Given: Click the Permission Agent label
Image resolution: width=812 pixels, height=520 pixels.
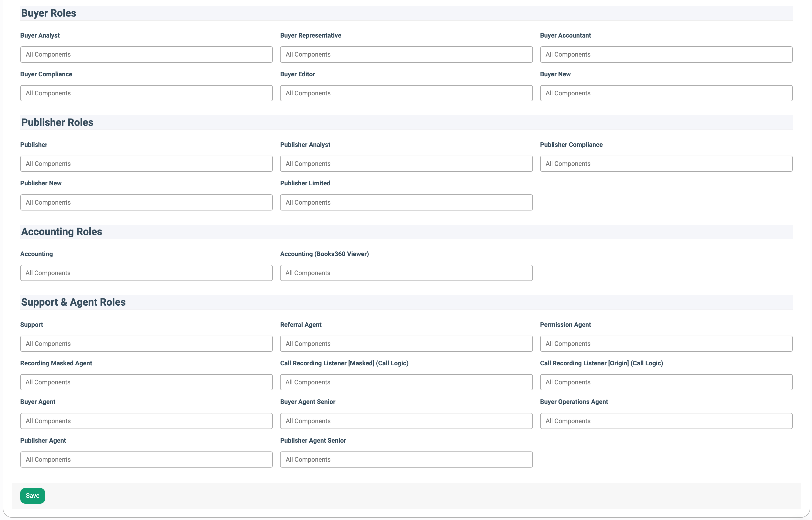Looking at the screenshot, I should click(x=565, y=325).
